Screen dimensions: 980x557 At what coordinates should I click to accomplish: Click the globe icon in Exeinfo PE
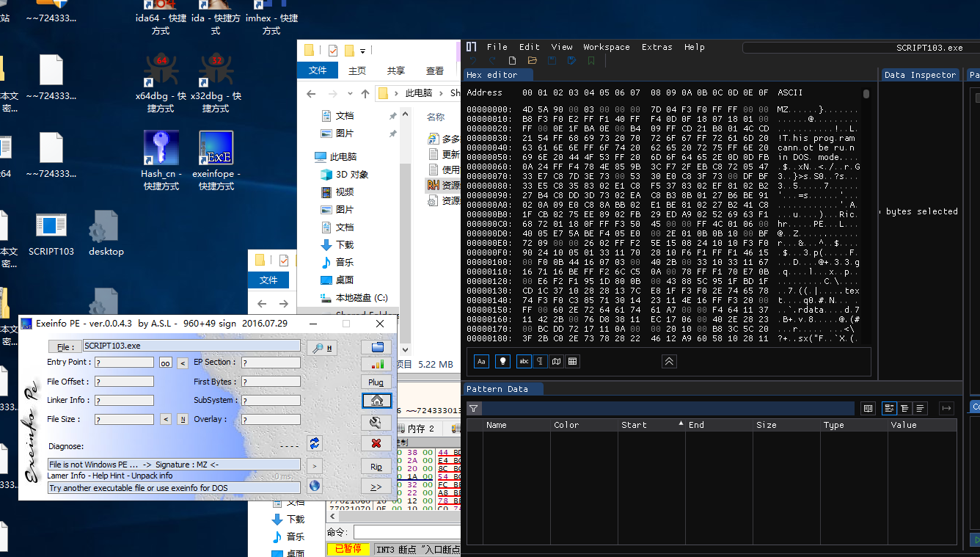[x=315, y=485]
